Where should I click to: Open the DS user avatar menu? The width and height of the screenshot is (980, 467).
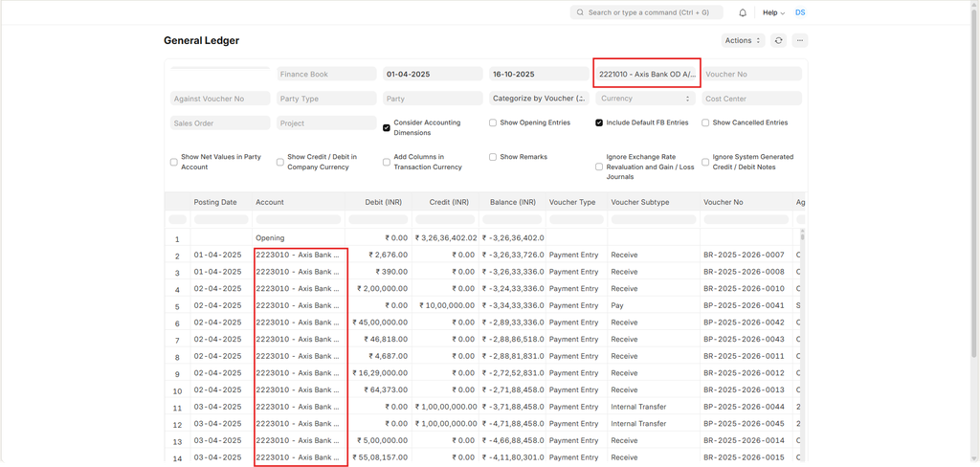800,12
